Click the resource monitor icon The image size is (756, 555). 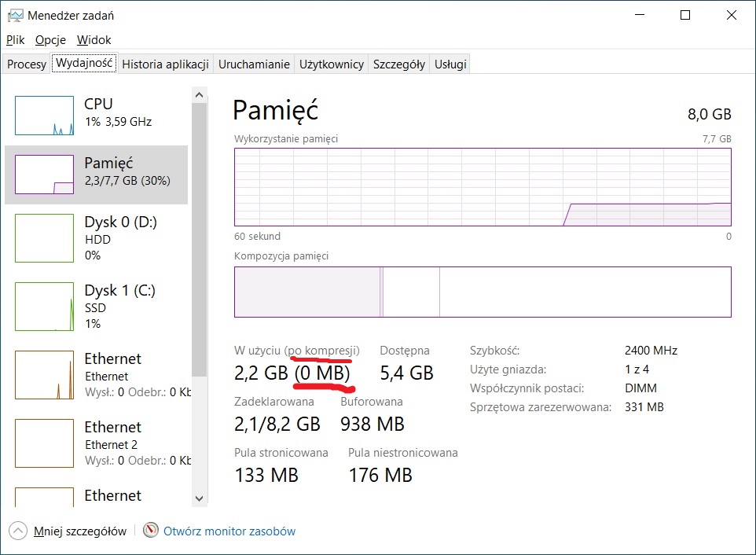pyautogui.click(x=151, y=531)
